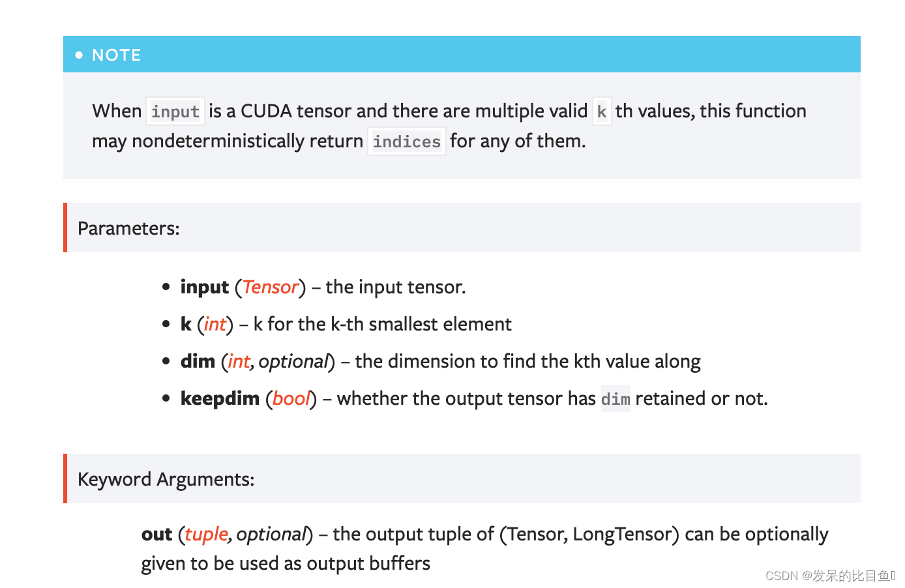The height and width of the screenshot is (588, 905).
Task: Click the bold input parameter name
Action: (205, 287)
